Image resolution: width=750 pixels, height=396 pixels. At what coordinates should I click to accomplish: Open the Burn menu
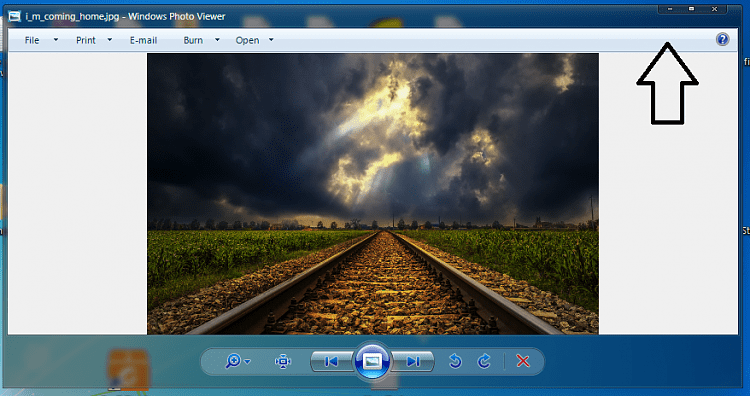(x=193, y=40)
